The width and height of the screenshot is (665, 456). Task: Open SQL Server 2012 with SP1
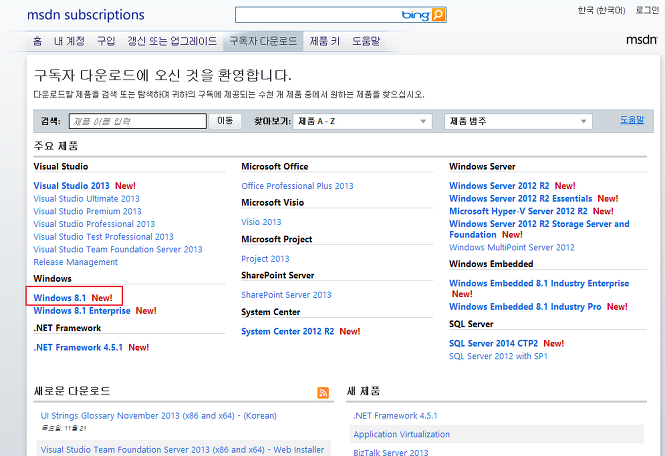click(x=498, y=356)
